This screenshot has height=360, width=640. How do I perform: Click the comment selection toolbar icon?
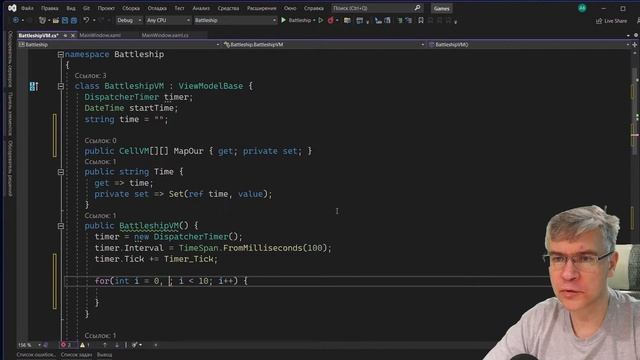(x=400, y=20)
